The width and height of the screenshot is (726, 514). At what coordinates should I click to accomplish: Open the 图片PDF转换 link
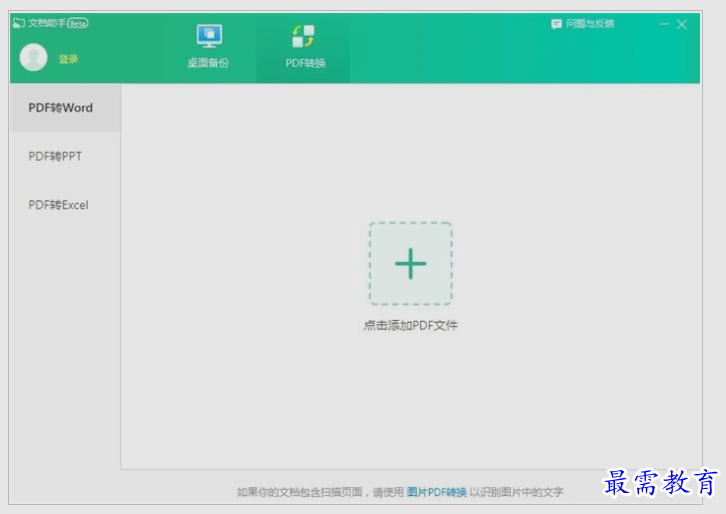pyautogui.click(x=436, y=492)
